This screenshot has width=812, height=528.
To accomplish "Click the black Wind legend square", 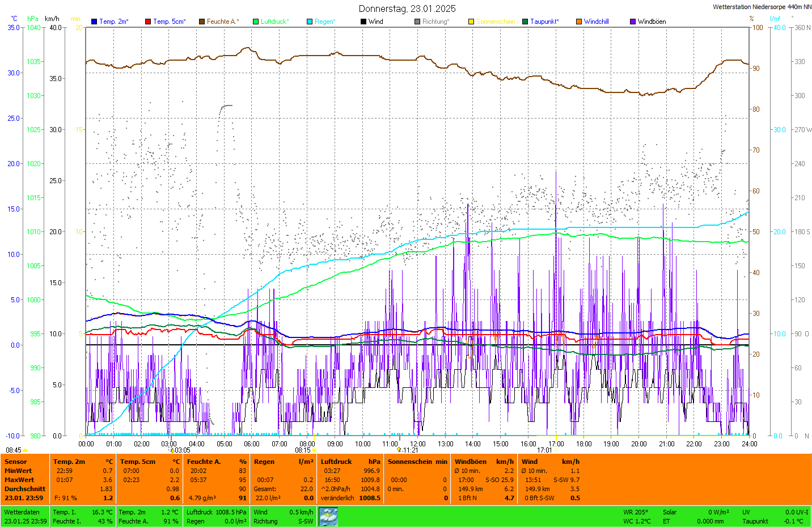I will (x=363, y=22).
